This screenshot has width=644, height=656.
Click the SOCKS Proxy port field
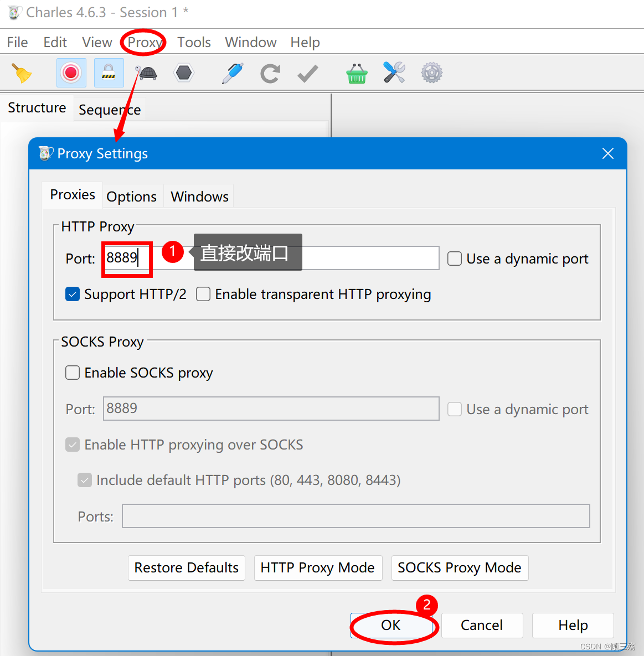coord(271,409)
